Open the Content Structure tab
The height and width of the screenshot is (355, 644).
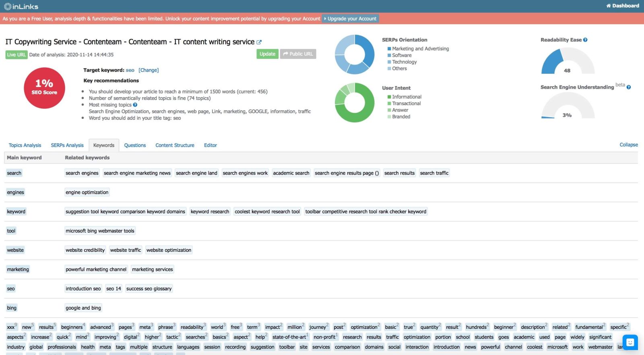coord(175,145)
